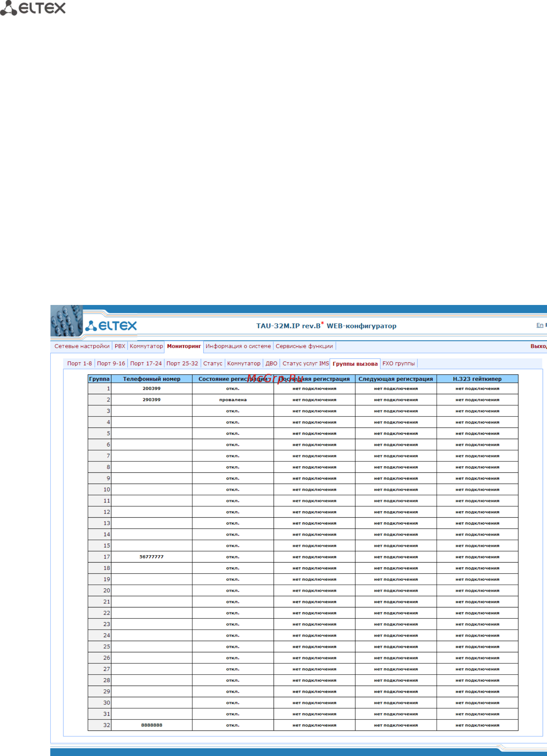Open Сервисные функции menu

click(304, 346)
